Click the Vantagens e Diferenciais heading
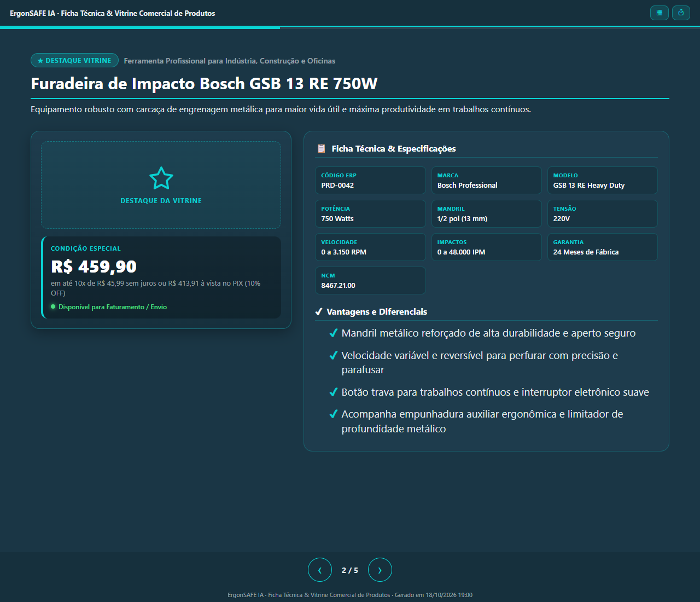The height and width of the screenshot is (602, 700). tap(377, 312)
